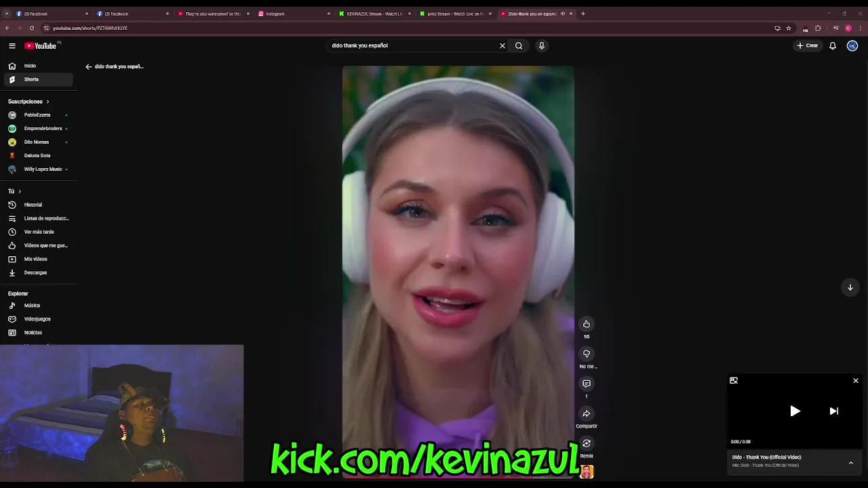This screenshot has height=488, width=868.
Task: Switch to first Facebook browser tab
Action: click(x=52, y=14)
